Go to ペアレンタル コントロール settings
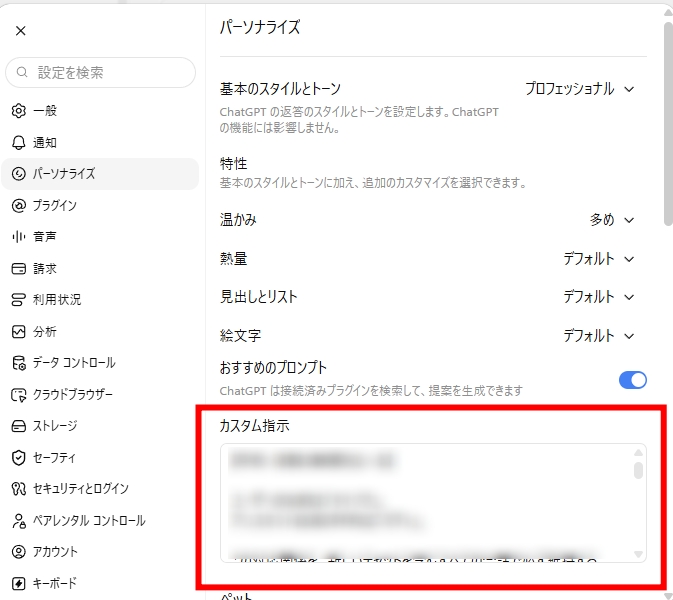The height and width of the screenshot is (600, 673). tap(100, 521)
